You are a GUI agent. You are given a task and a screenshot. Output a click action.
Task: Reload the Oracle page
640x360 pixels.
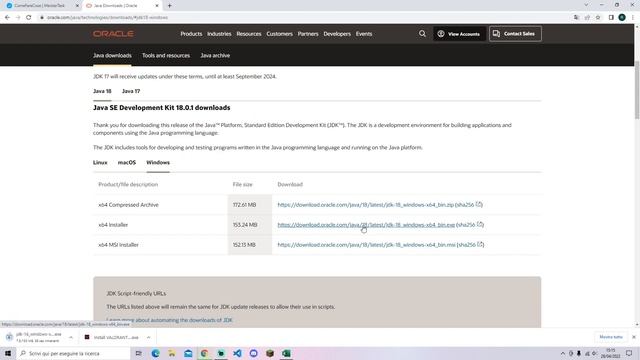point(29,18)
